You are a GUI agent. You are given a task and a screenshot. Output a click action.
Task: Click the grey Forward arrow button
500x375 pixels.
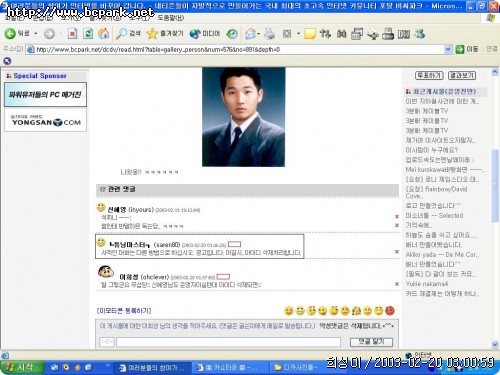point(49,34)
